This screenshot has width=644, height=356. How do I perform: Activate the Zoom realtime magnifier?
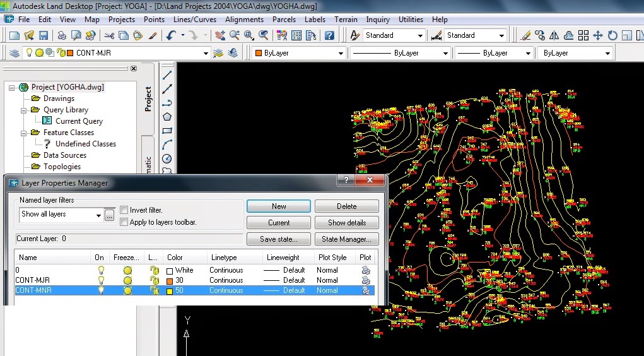coord(235,36)
